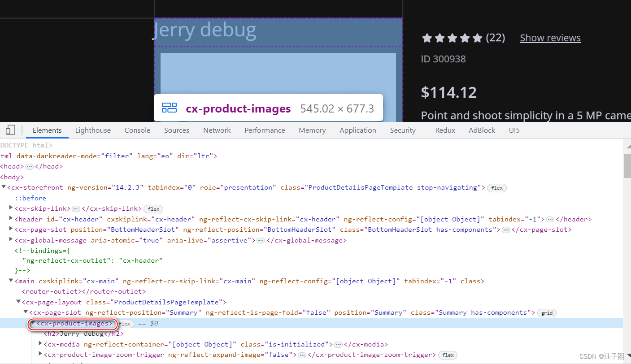Open the Security tab
The height and width of the screenshot is (364, 631).
(403, 130)
